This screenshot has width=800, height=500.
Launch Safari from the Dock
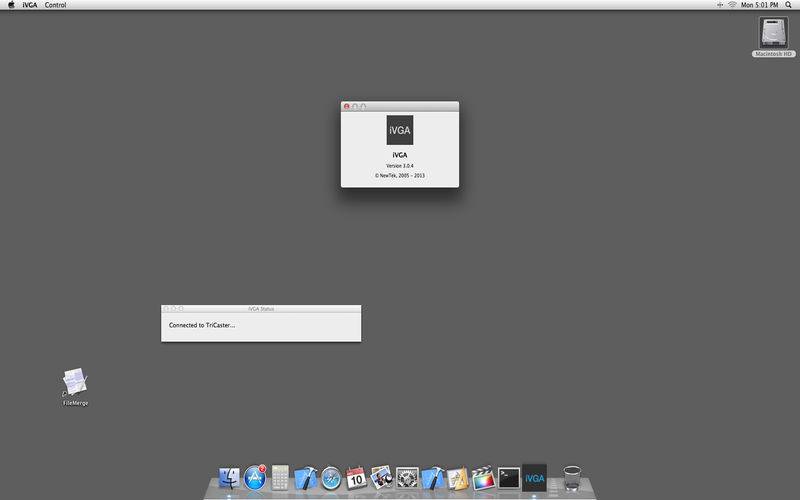click(331, 479)
